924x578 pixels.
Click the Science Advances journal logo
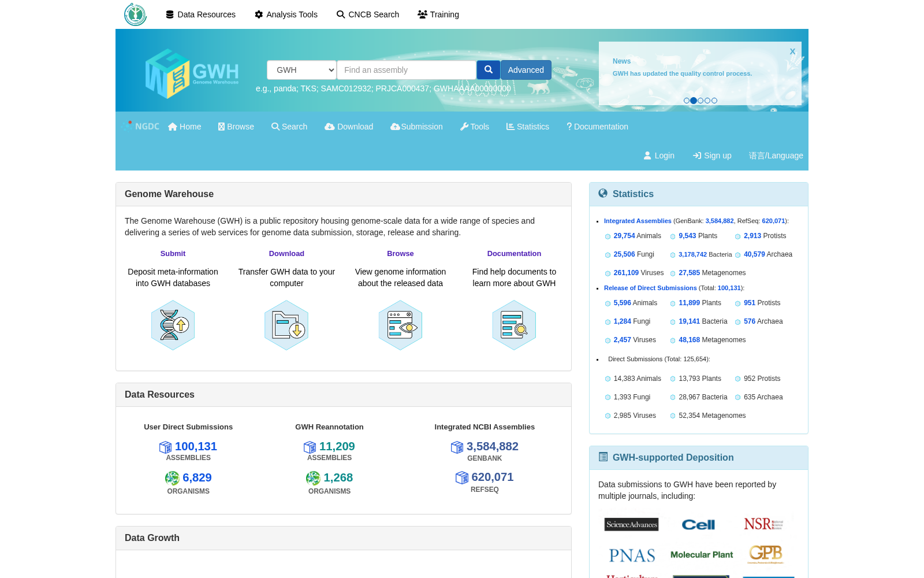click(632, 524)
